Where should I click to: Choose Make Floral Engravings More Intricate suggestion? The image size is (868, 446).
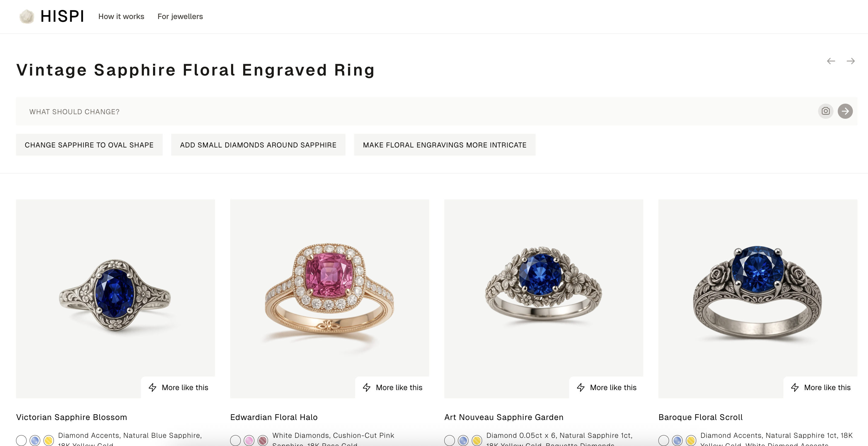(445, 145)
